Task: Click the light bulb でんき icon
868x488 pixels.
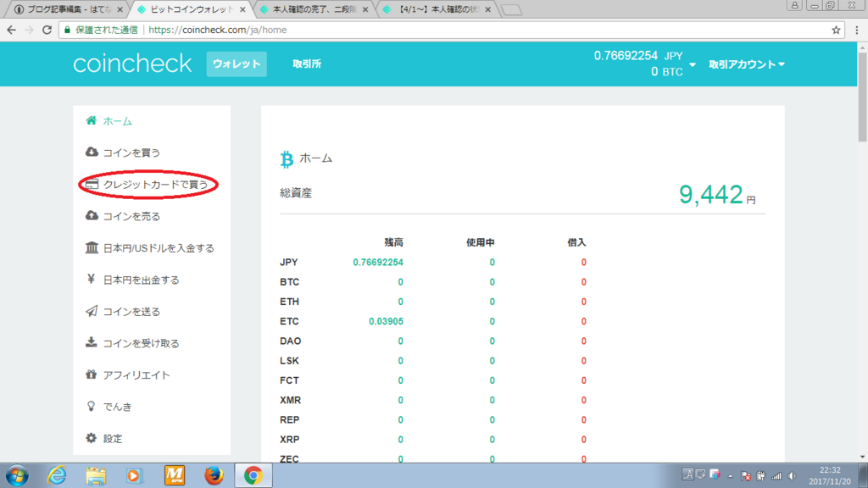Action: 92,406
